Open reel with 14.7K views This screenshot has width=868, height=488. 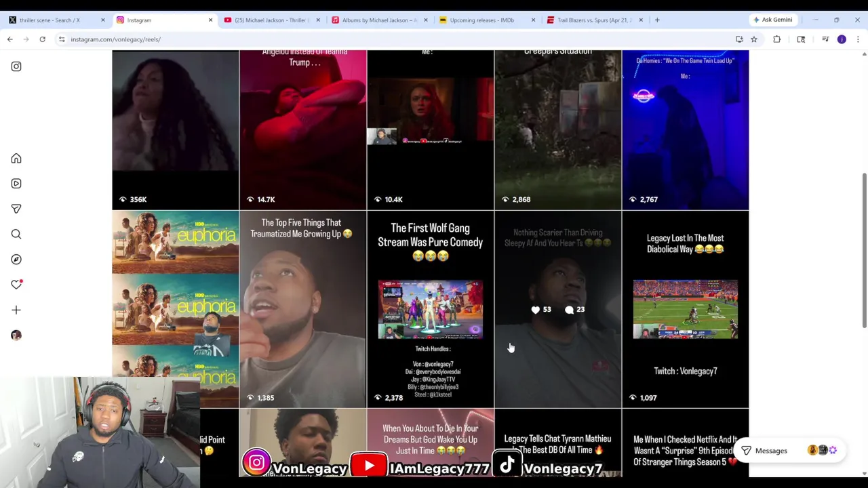(303, 129)
